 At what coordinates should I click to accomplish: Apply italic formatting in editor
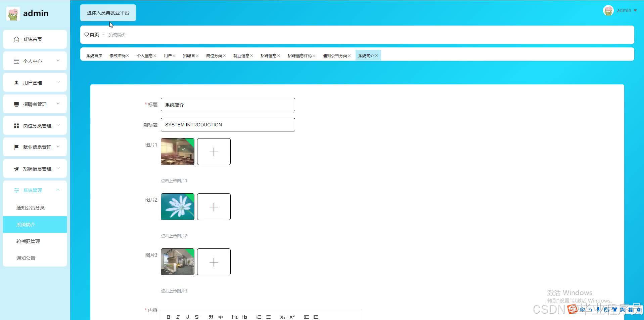pyautogui.click(x=178, y=317)
